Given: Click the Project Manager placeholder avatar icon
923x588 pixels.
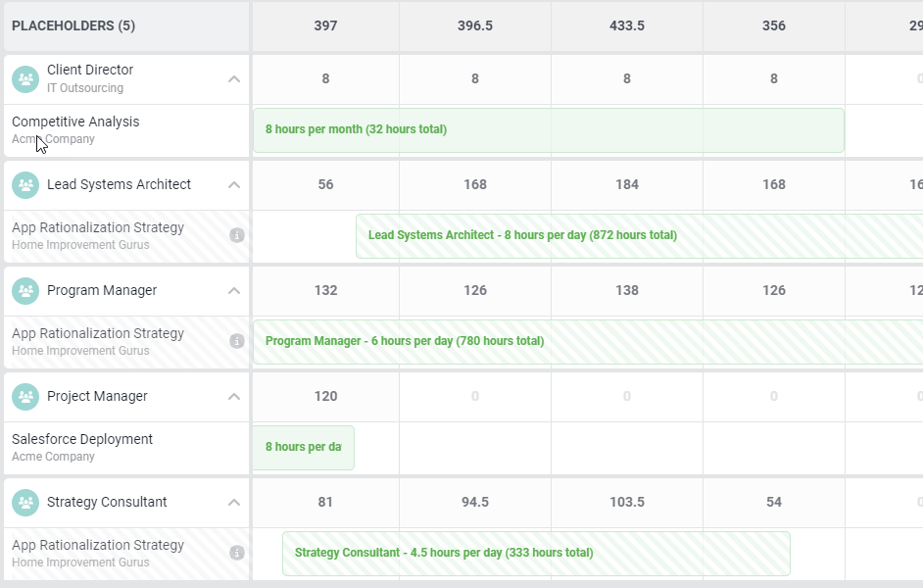Looking at the screenshot, I should click(25, 396).
